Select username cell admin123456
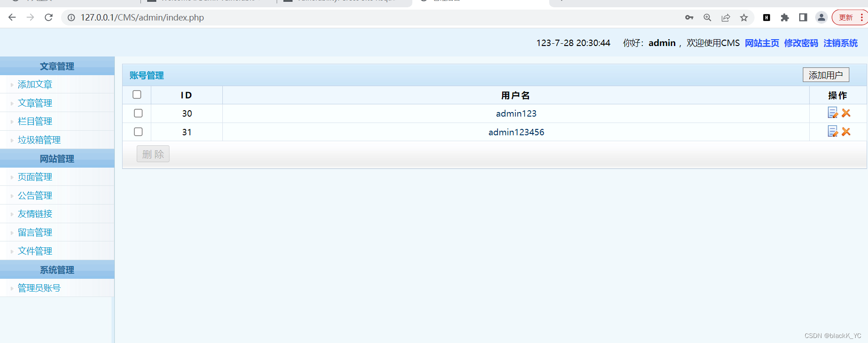This screenshot has width=868, height=343. click(516, 132)
